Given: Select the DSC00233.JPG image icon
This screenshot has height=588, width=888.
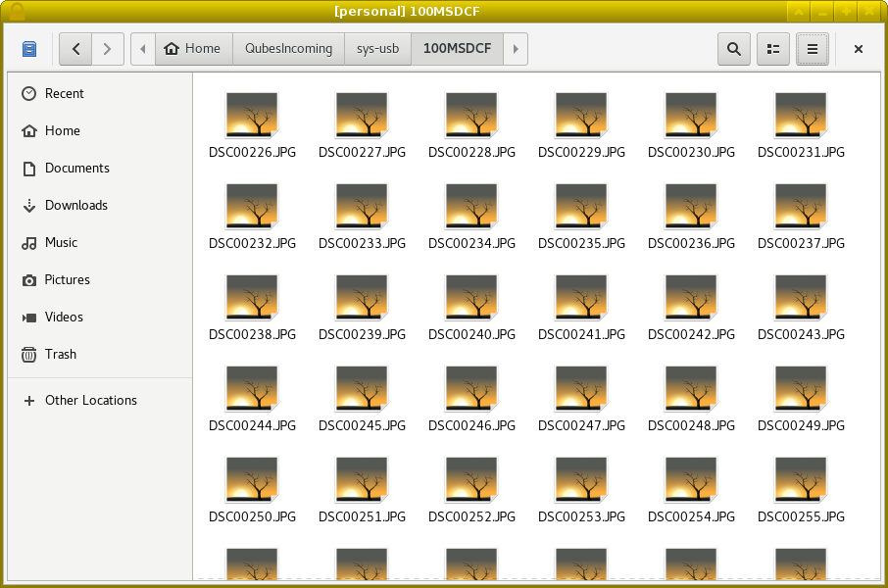Looking at the screenshot, I should [362, 206].
